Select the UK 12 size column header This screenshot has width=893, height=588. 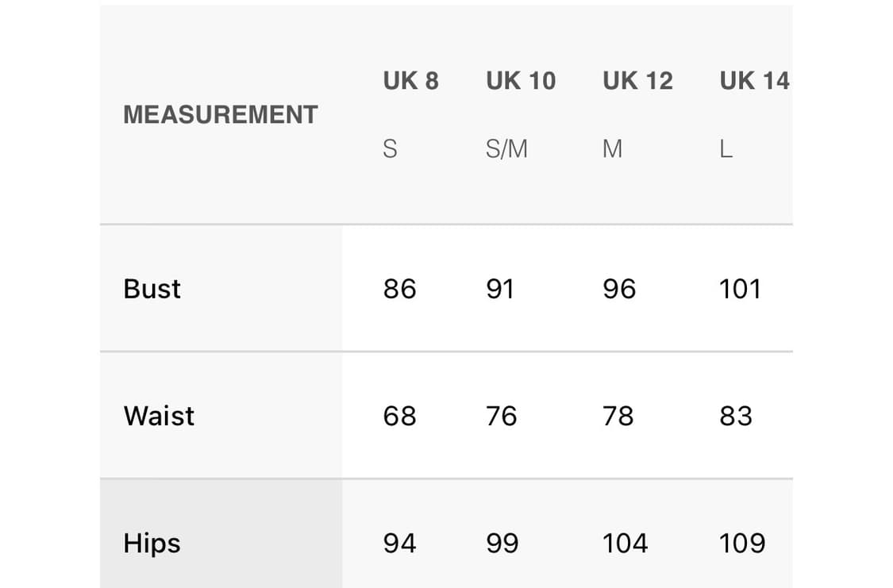coord(637,81)
